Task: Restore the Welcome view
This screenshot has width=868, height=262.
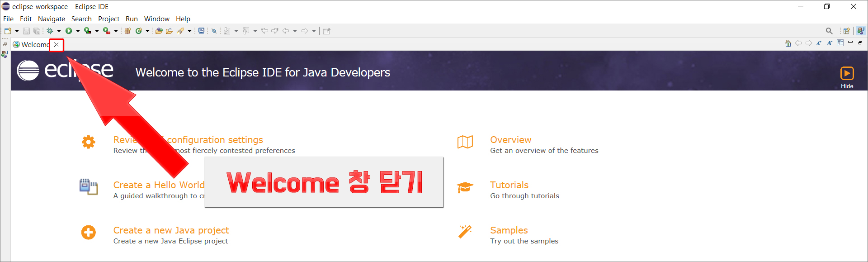Action: [x=860, y=43]
